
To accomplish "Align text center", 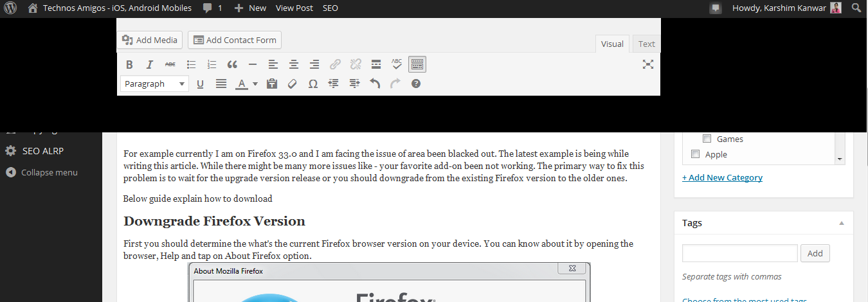I will (294, 64).
